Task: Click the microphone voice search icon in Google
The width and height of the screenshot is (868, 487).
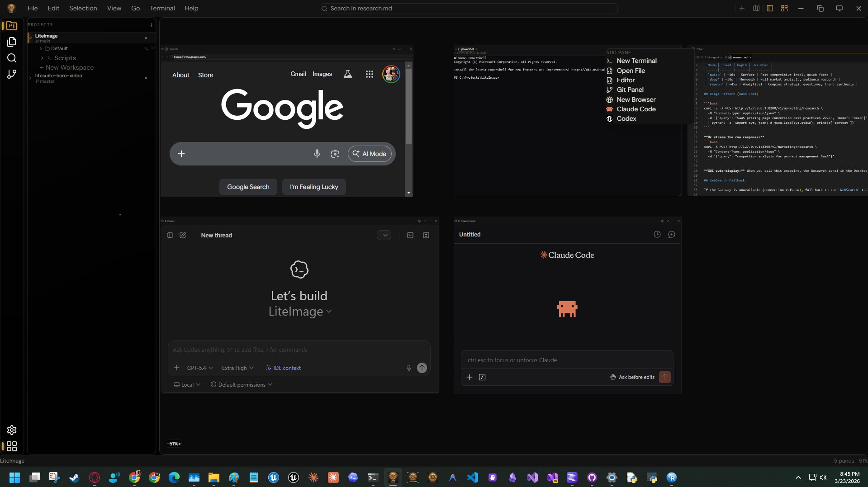Action: click(317, 154)
